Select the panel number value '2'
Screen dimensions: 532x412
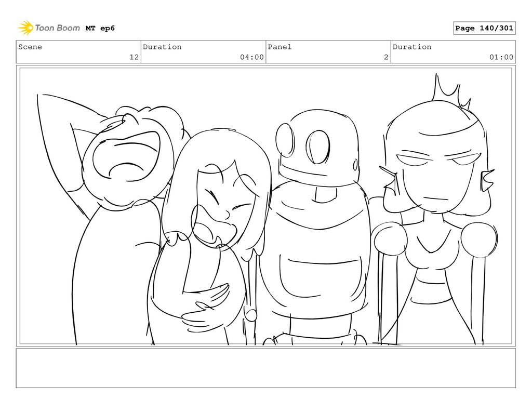pyautogui.click(x=386, y=57)
